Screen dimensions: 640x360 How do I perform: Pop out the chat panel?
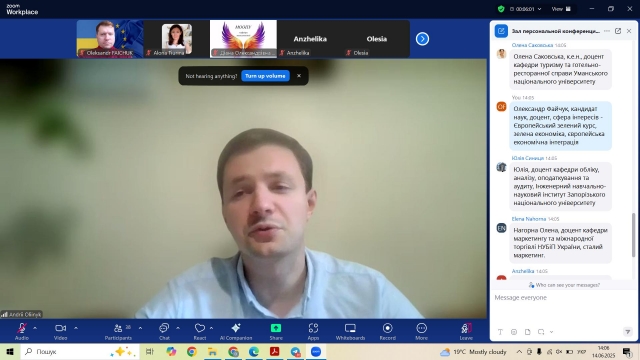(618, 31)
